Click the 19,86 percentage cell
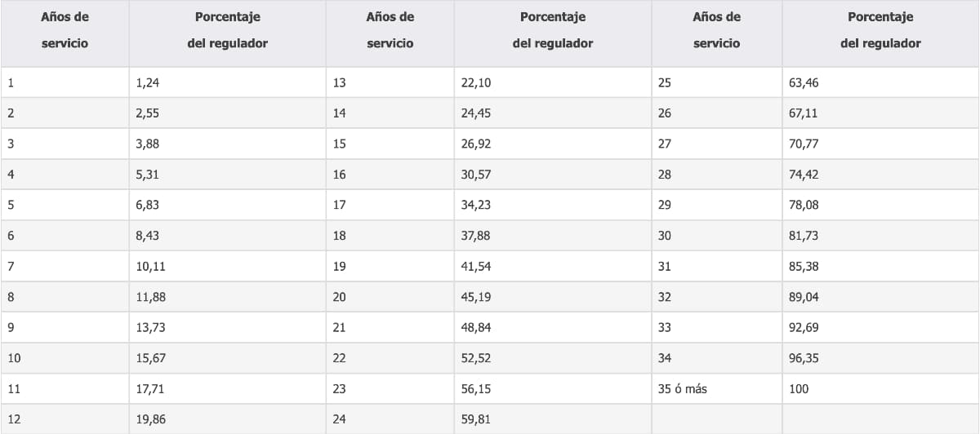Screen dimensions: 980x434 150,419
